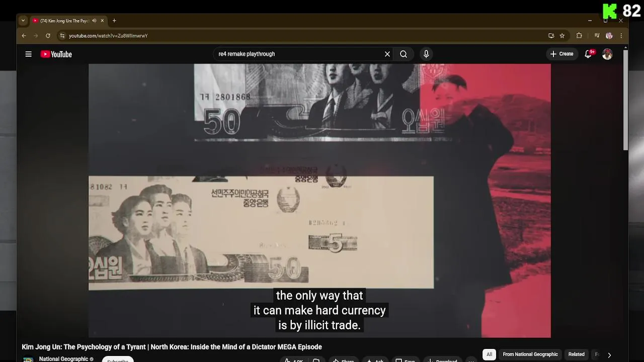Open the YouTube hamburger guide menu
644x362 pixels.
click(x=29, y=54)
